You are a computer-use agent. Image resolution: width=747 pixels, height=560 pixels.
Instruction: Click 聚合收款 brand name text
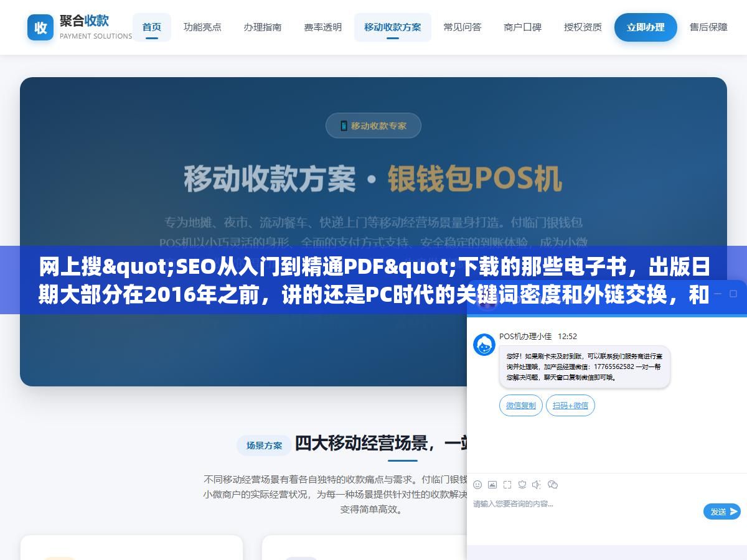pyautogui.click(x=84, y=21)
